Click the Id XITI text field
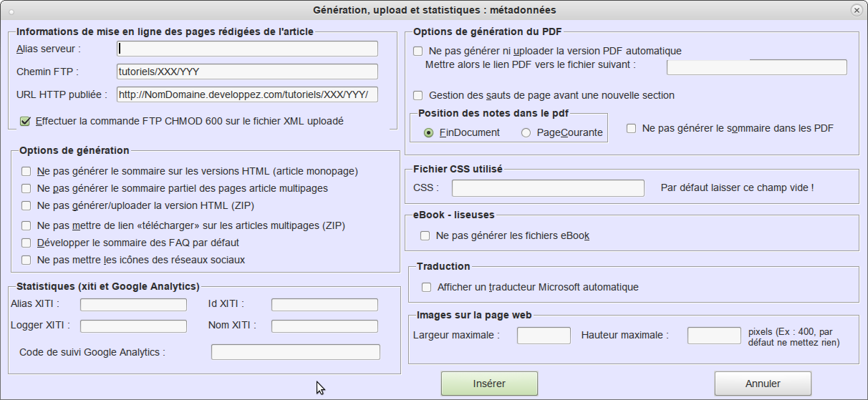The image size is (868, 400). coord(324,305)
